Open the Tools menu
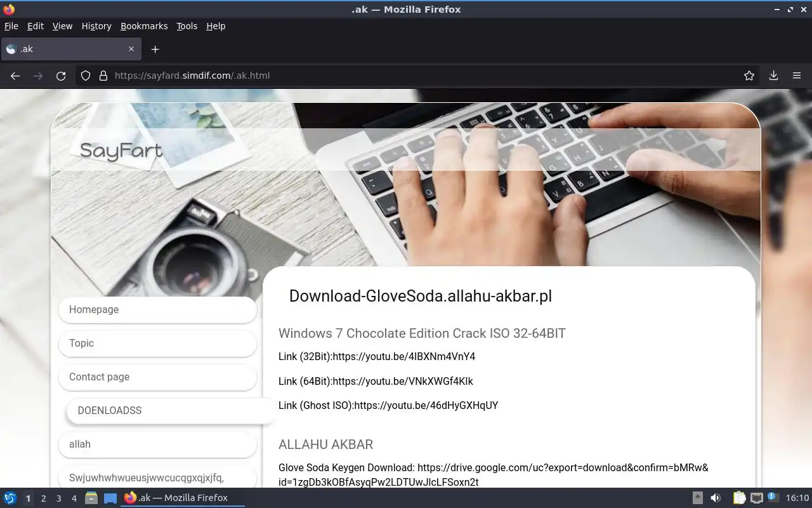The image size is (812, 508). point(187,26)
